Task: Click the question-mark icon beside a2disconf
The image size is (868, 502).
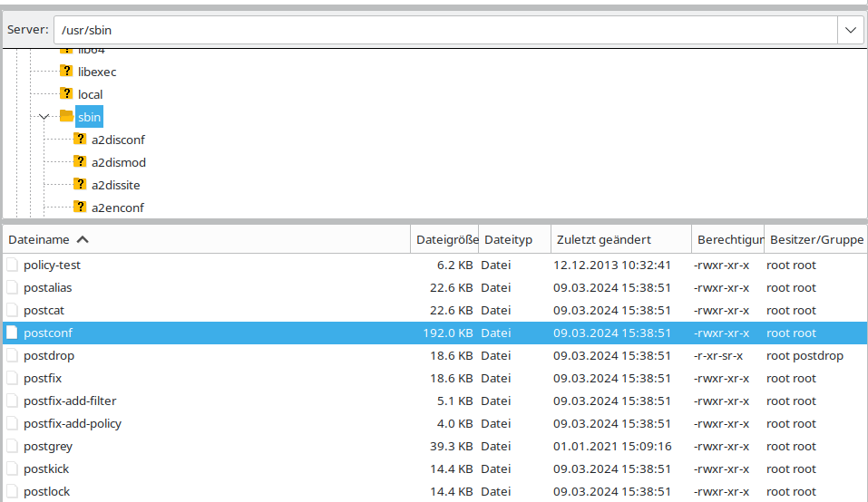Action: coord(80,140)
